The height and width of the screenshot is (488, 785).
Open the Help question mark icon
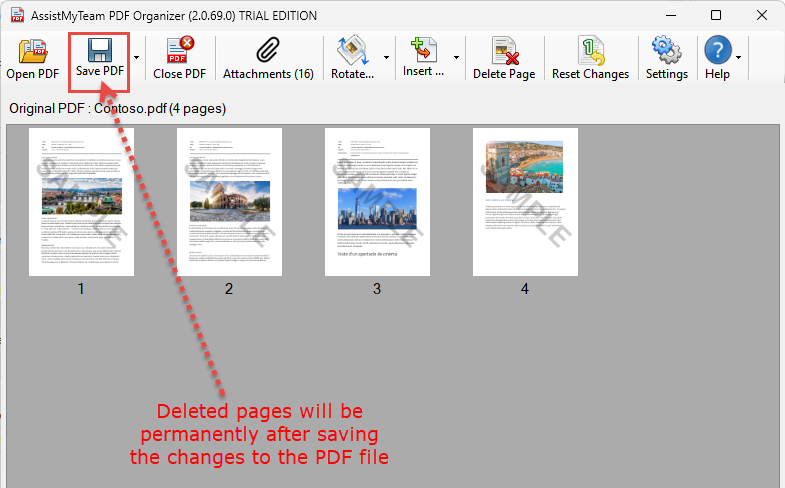(x=717, y=52)
